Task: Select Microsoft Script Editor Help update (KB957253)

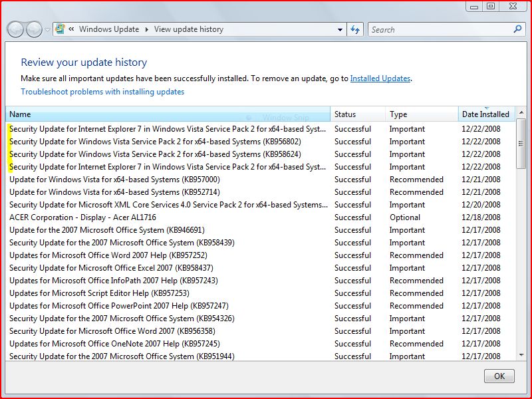Action: click(x=261, y=293)
